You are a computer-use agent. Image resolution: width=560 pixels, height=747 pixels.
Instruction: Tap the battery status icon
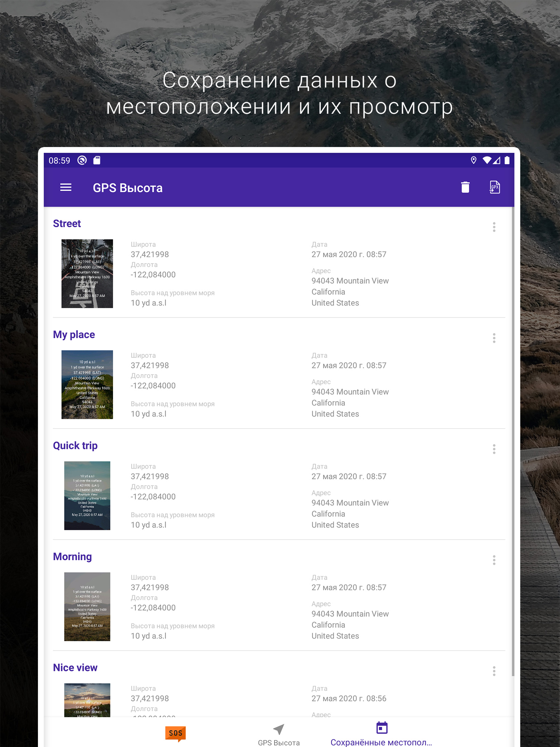point(507,160)
